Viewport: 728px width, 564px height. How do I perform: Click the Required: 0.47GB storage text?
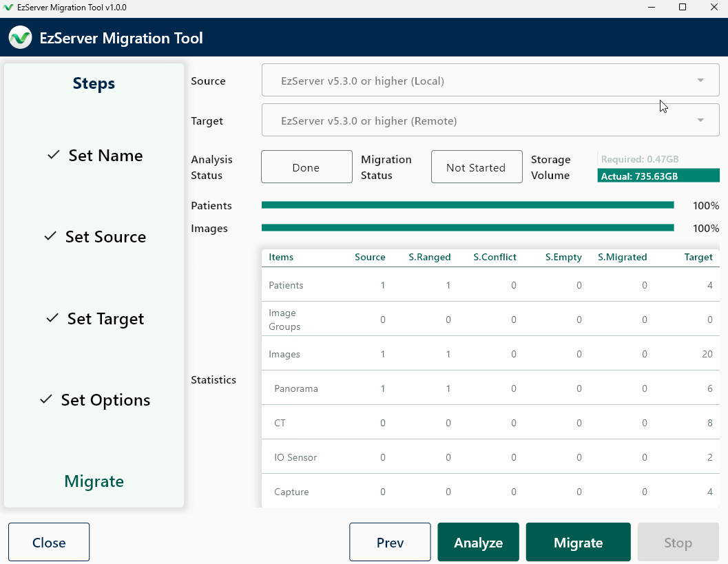tap(639, 159)
